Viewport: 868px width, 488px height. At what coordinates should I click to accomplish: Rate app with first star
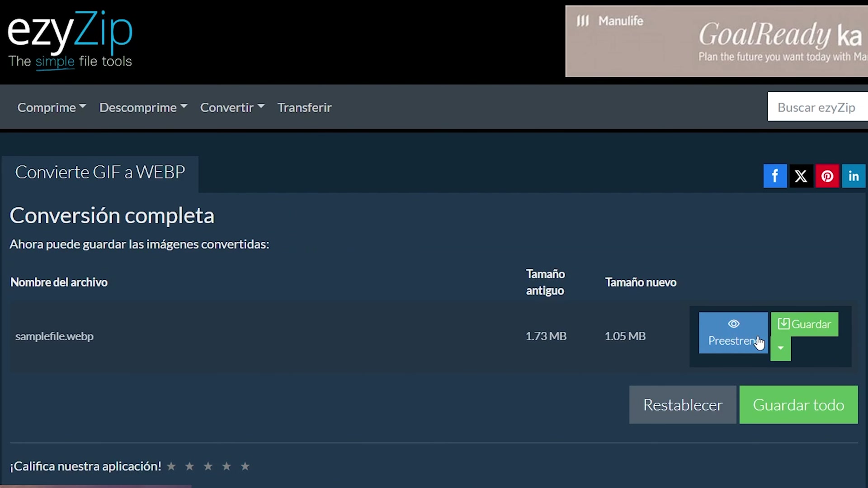tap(171, 466)
